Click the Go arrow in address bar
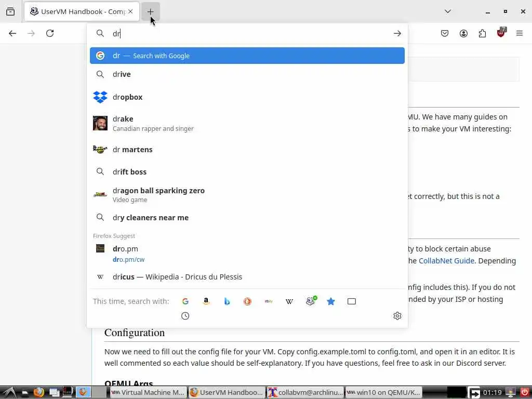 (x=397, y=33)
